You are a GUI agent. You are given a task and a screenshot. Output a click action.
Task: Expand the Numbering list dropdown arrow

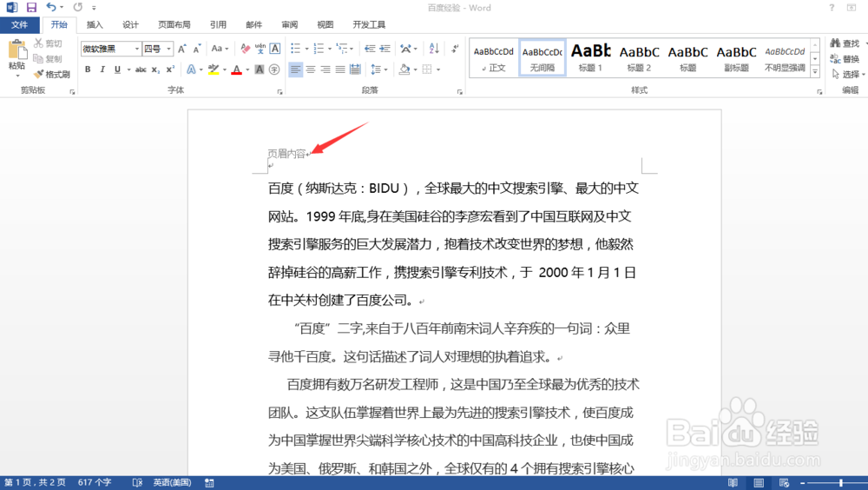click(x=330, y=49)
